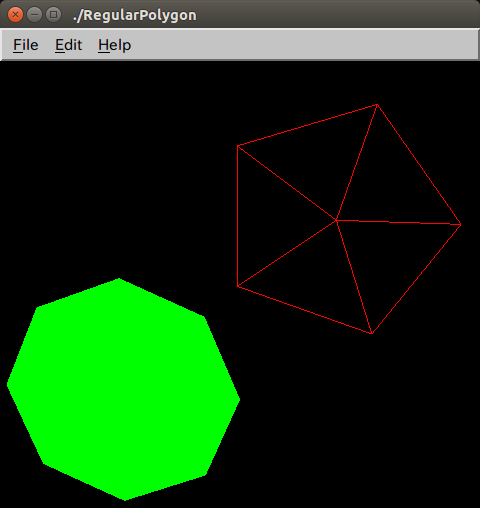The image size is (480, 508).
Task: Click the upper-left vertex of the red pentagon
Action: click(x=237, y=146)
